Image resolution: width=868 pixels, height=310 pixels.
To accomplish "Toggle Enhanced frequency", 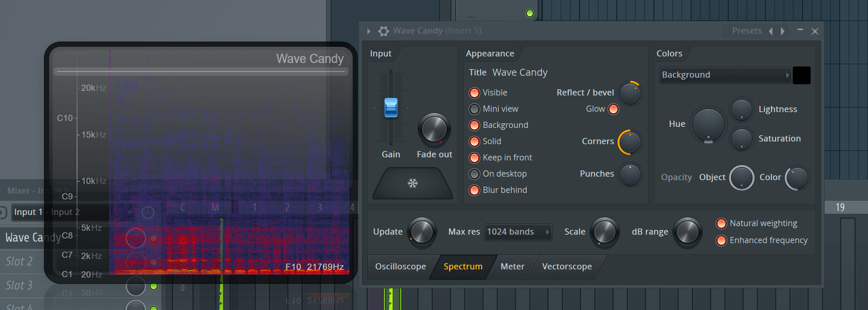I will (x=721, y=240).
